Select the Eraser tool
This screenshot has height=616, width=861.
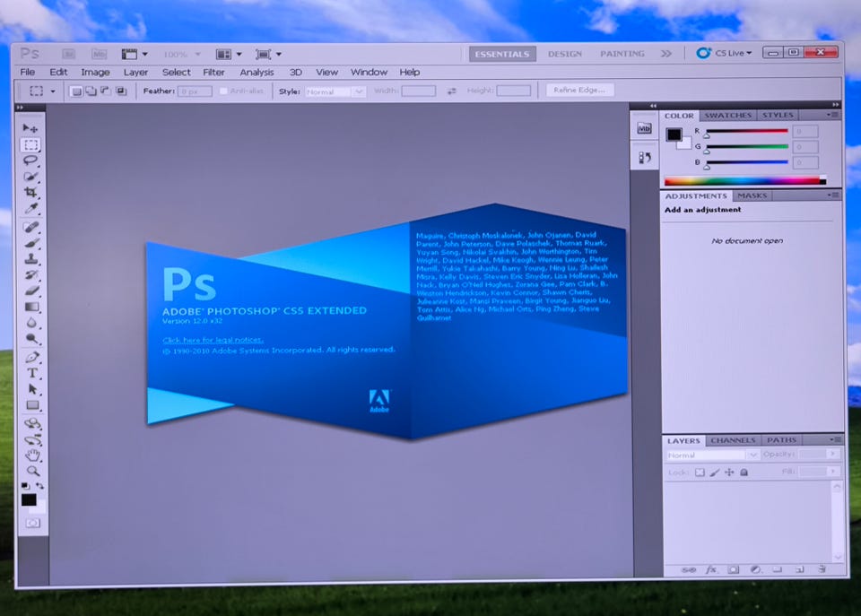click(x=32, y=291)
